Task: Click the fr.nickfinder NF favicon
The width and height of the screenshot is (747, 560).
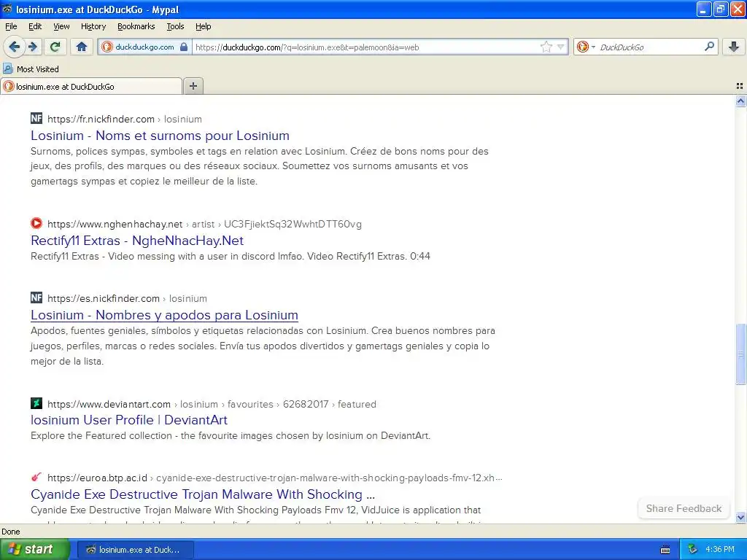Action: click(x=36, y=118)
